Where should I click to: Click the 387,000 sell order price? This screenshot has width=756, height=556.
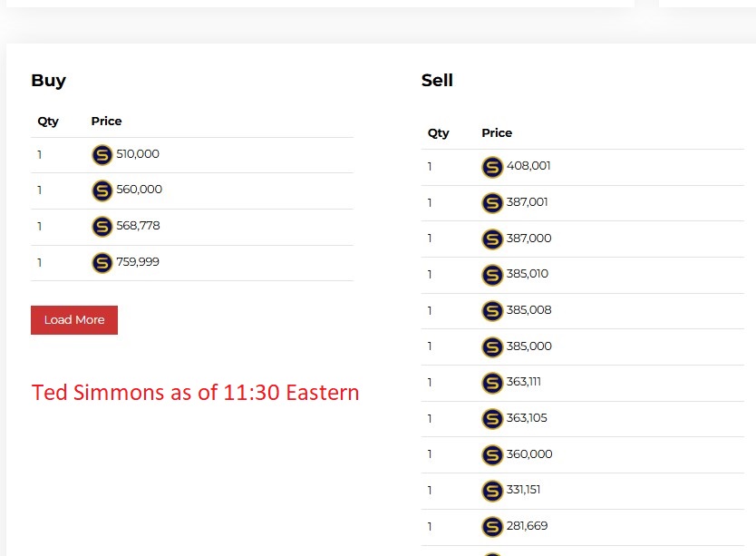(528, 238)
